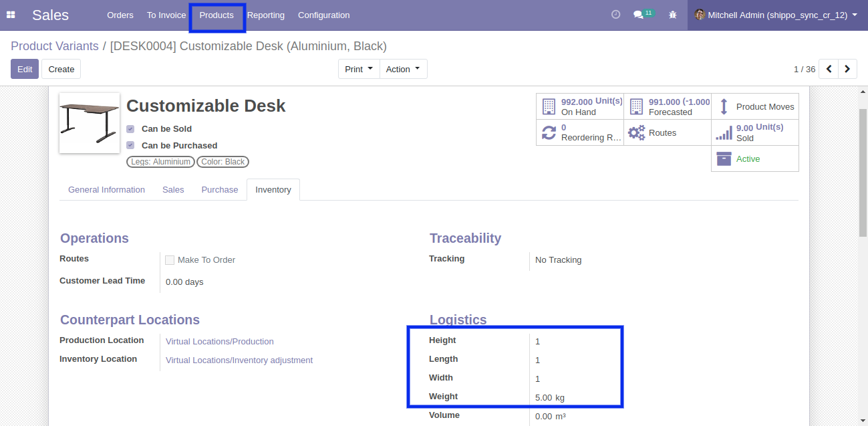Click the 9.00 Unit(s) Sold value
The height and width of the screenshot is (426, 868).
click(x=760, y=127)
